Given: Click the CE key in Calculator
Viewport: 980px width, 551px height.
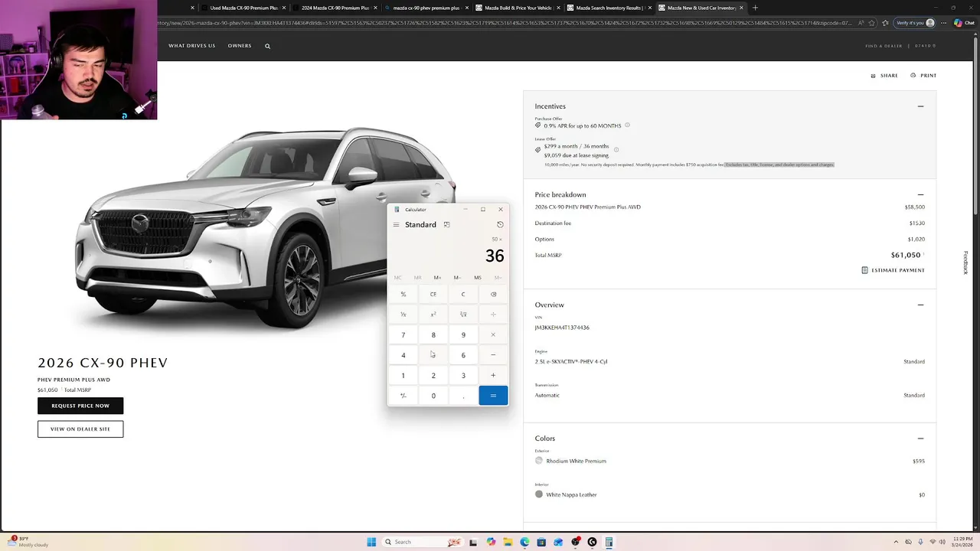Looking at the screenshot, I should 433,294.
